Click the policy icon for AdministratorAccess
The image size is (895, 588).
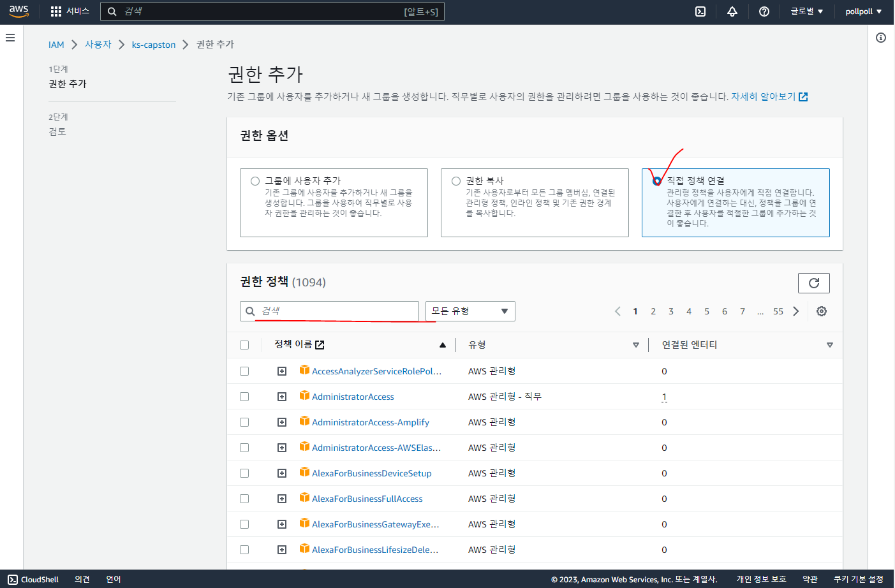coord(304,395)
